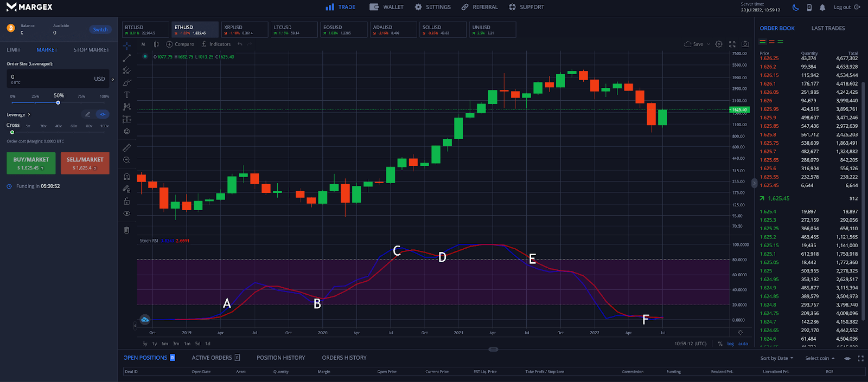Remove drawings with the trash icon
Screen dimensions: 868x382
[x=127, y=230]
